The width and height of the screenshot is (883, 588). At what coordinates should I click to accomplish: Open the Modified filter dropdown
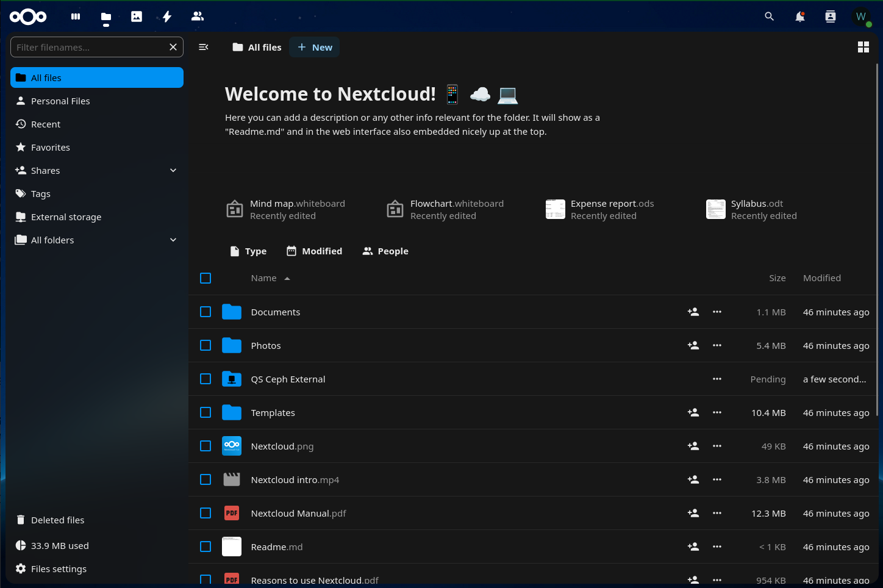(x=315, y=251)
